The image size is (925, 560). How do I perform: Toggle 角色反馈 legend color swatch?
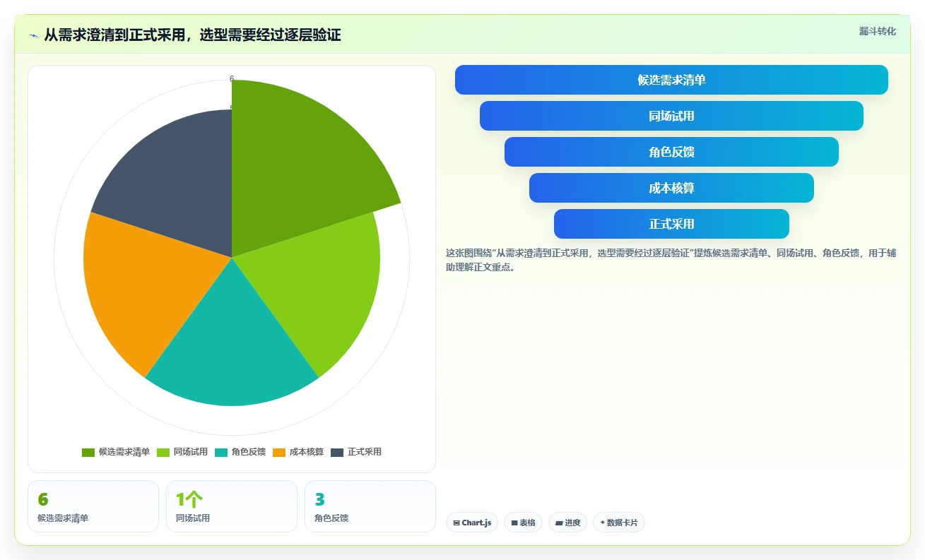[221, 452]
